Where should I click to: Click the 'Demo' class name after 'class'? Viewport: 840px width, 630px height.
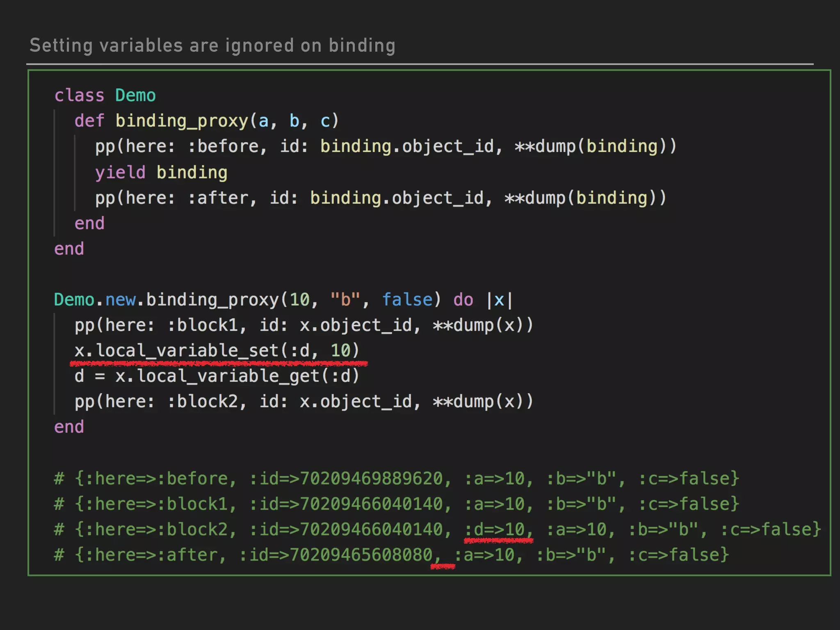[x=135, y=96]
